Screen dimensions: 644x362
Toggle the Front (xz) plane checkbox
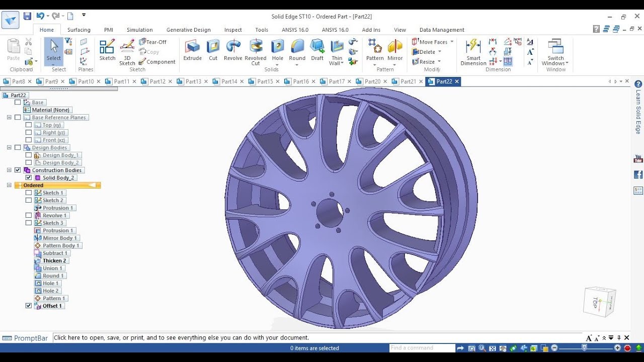point(29,140)
